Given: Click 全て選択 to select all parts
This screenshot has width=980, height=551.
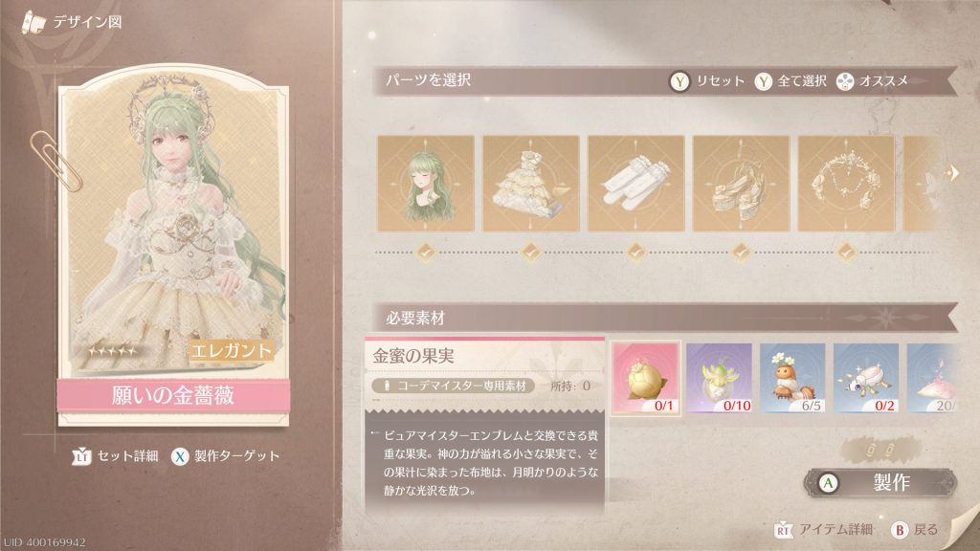Looking at the screenshot, I should 790,81.
